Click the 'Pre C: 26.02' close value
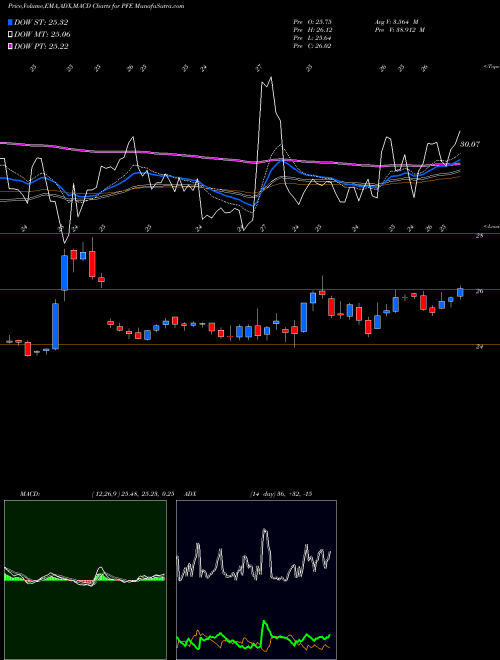500x660 pixels. 312,46
